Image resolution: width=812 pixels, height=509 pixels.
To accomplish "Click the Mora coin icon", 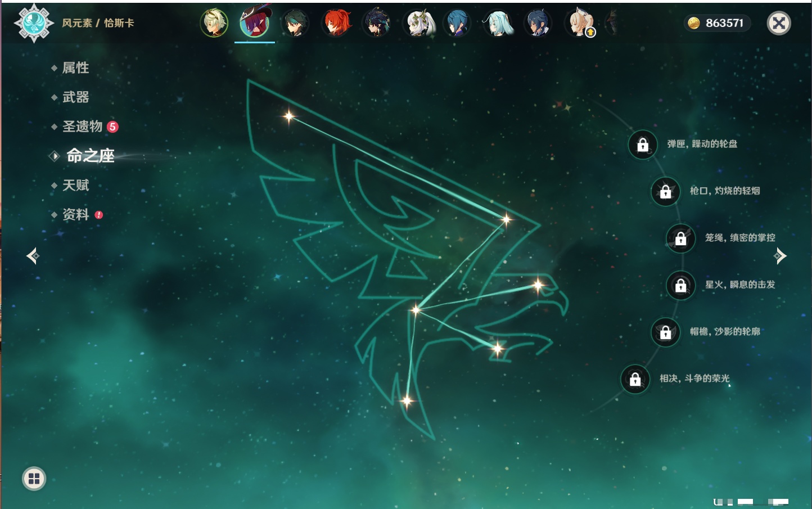I will point(694,23).
